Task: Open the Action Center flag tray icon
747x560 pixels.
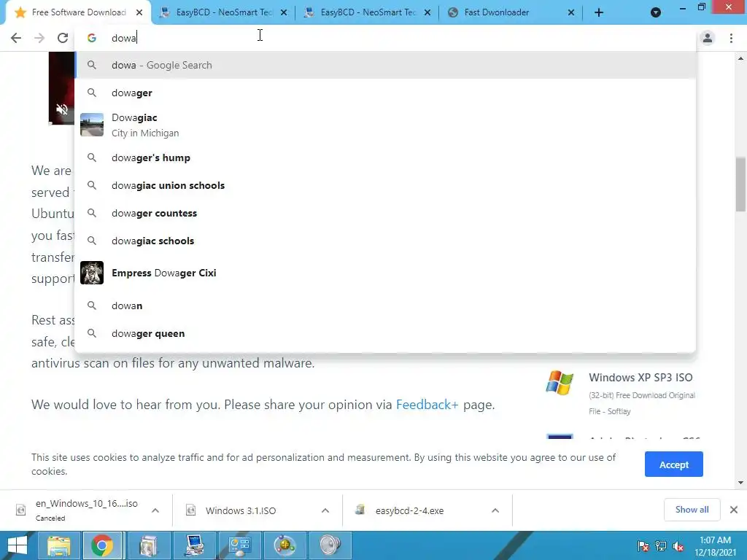Action: (643, 546)
